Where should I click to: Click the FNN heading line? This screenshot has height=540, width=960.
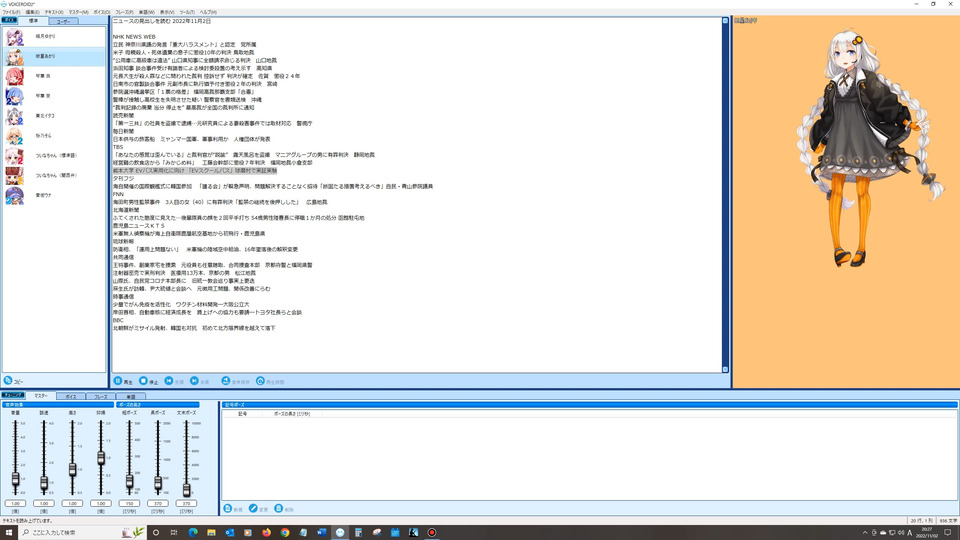click(118, 194)
